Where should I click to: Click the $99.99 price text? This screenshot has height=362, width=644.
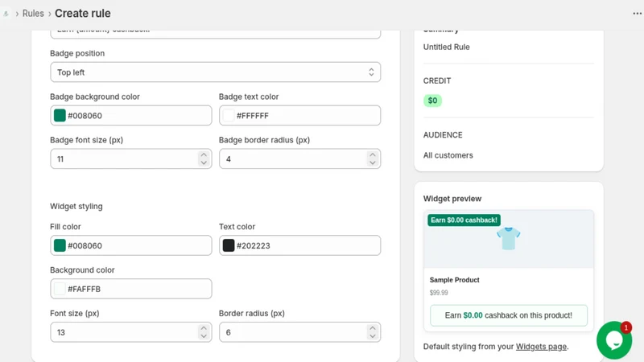coord(439,293)
